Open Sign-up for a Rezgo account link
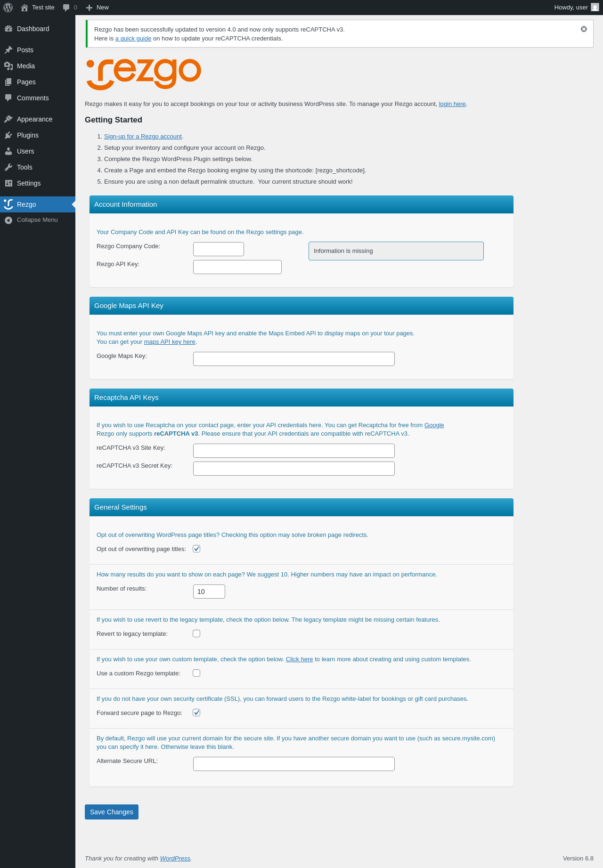603x868 pixels. pyautogui.click(x=143, y=137)
